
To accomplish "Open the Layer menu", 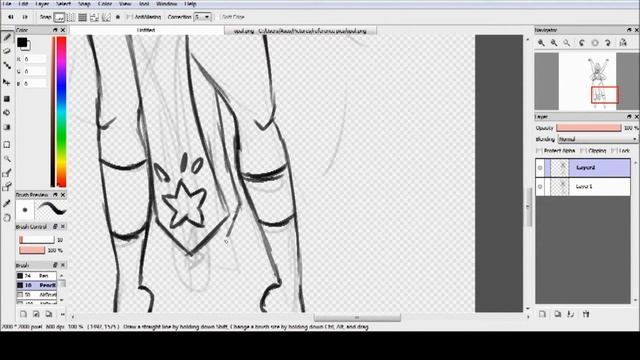I will click(x=42, y=4).
